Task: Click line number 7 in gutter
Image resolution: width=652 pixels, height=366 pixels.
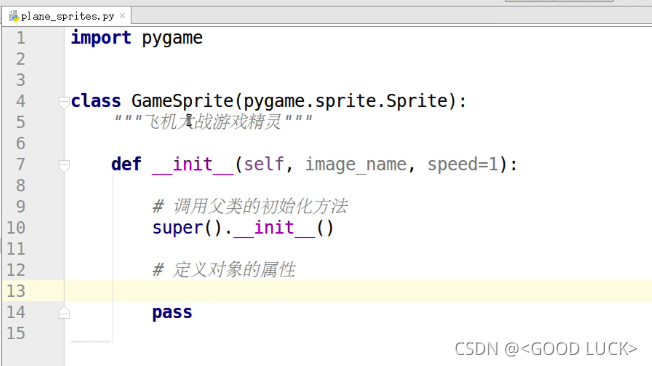Action: tap(20, 164)
